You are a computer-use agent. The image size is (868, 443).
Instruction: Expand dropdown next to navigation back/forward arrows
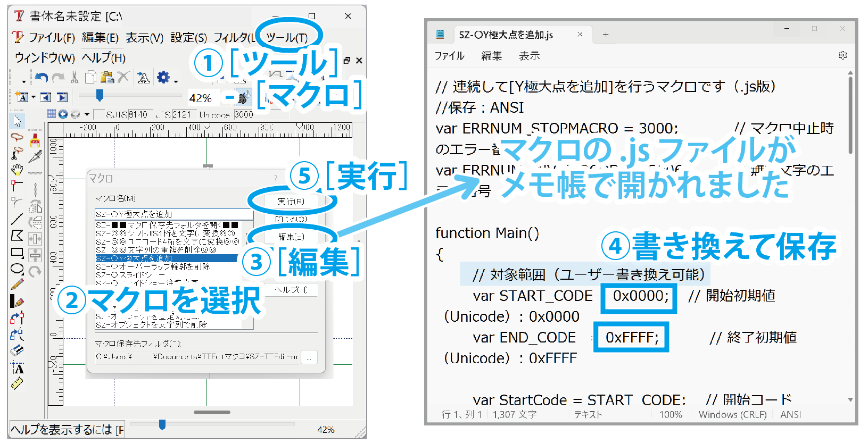click(x=87, y=114)
